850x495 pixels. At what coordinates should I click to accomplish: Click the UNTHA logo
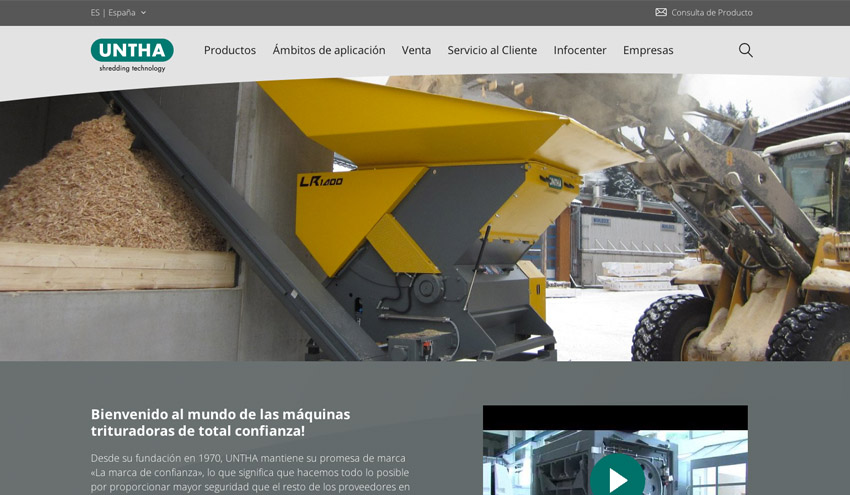tap(132, 50)
